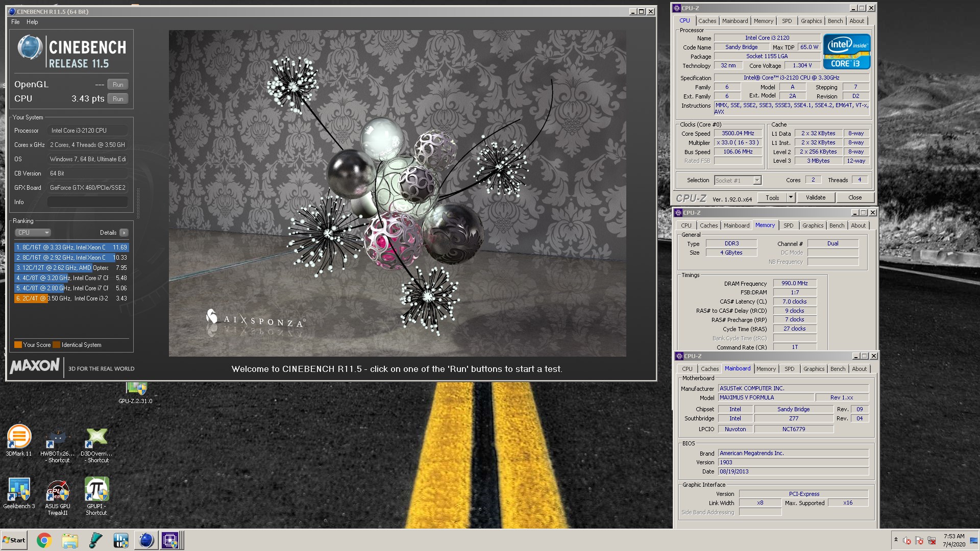Click the Core Speed value 3500.04 MHz
This screenshot has height=551, width=980.
click(738, 134)
